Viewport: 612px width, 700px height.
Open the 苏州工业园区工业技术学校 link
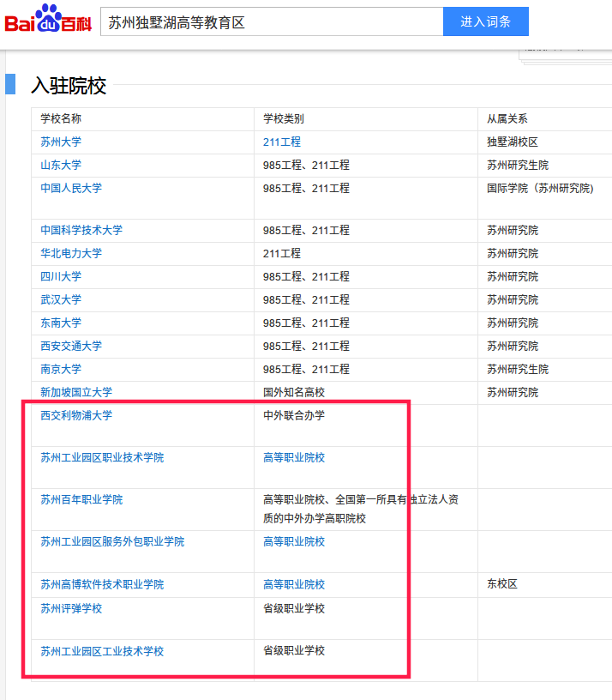(x=102, y=651)
